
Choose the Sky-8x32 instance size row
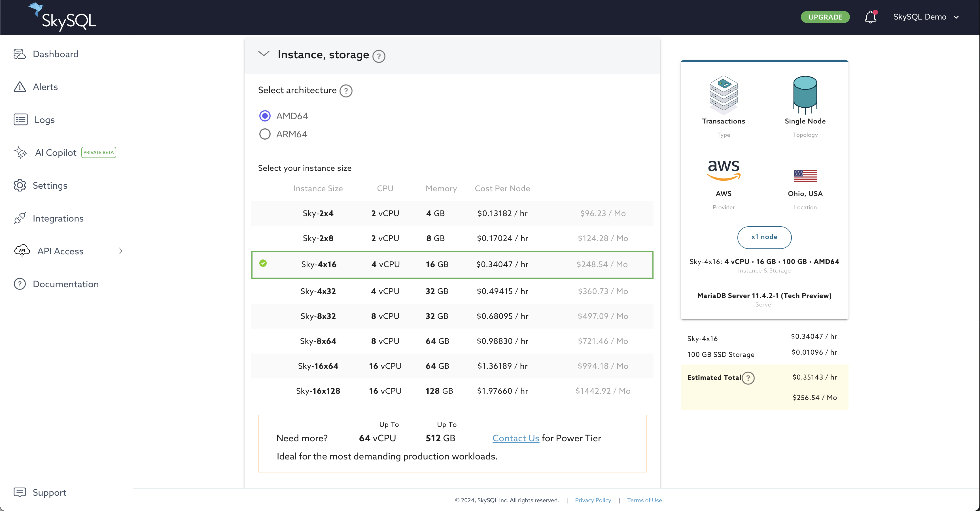(452, 316)
